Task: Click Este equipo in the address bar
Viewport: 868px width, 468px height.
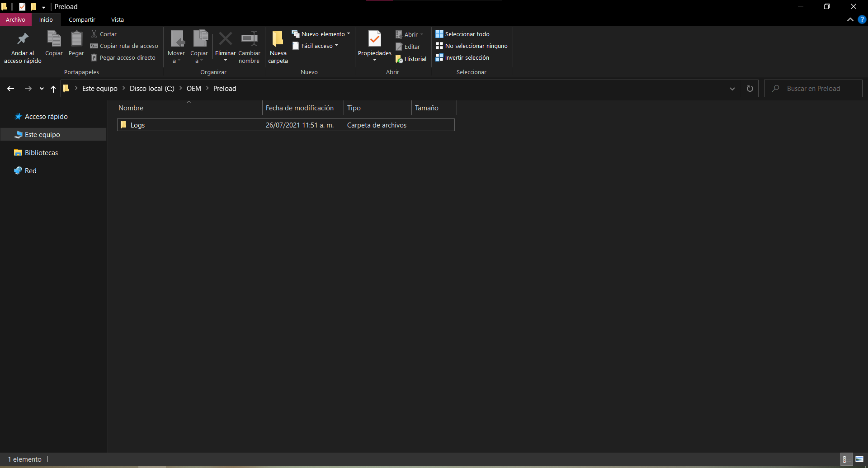Action: coord(100,89)
